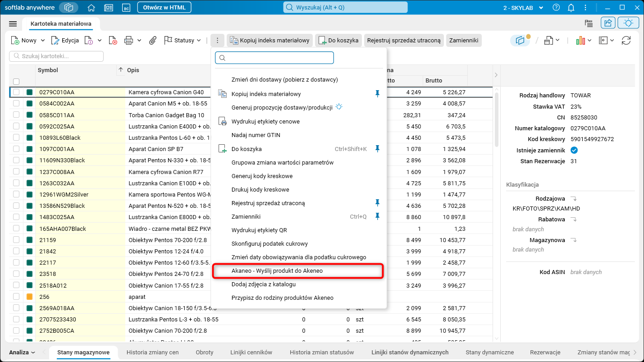Mark the checkbox for 1097C001AA
The height and width of the screenshot is (362, 644).
coord(16,149)
